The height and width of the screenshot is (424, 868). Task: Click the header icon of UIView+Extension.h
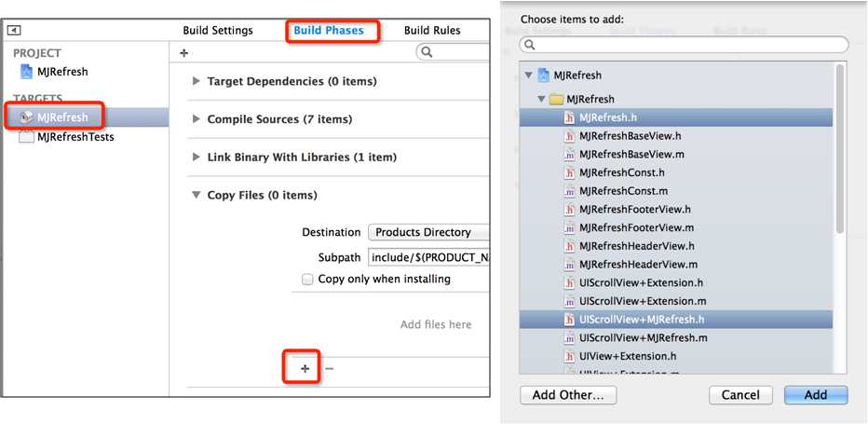pos(569,356)
